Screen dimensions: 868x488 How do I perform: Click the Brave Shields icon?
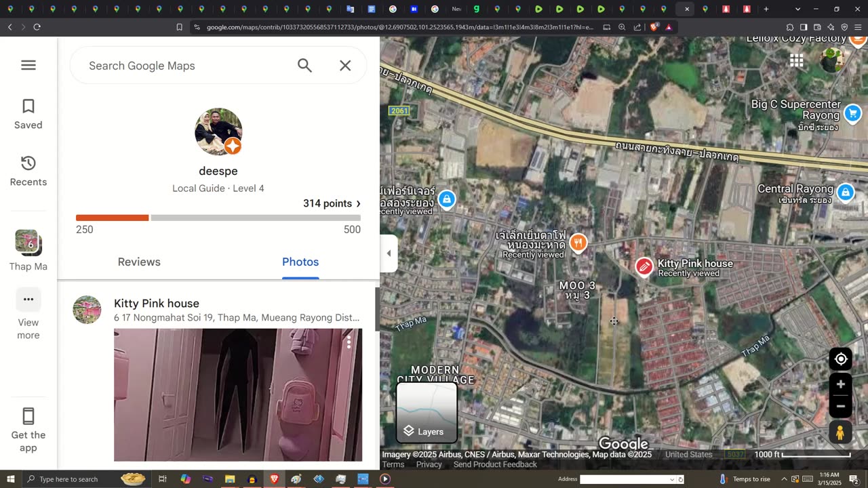pyautogui.click(x=654, y=27)
